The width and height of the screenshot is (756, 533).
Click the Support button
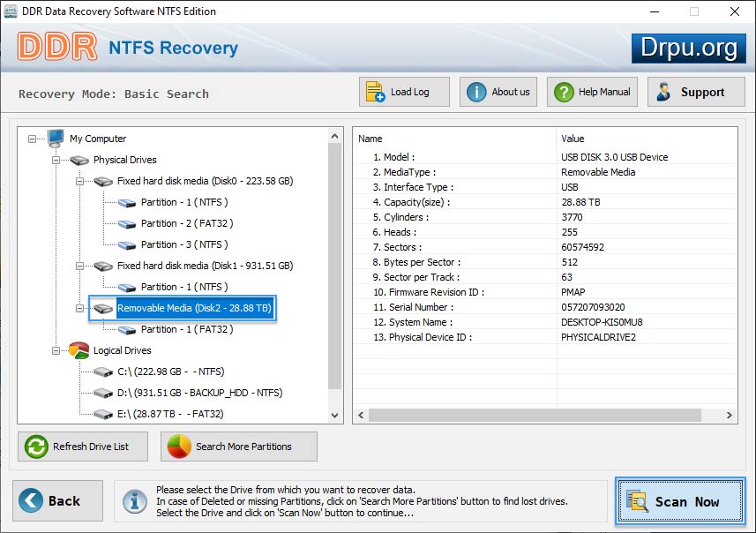click(x=696, y=92)
